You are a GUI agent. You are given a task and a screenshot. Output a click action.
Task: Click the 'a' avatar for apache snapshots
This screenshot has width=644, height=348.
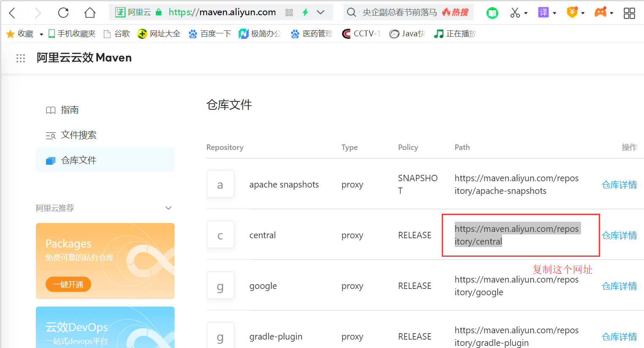[220, 184]
